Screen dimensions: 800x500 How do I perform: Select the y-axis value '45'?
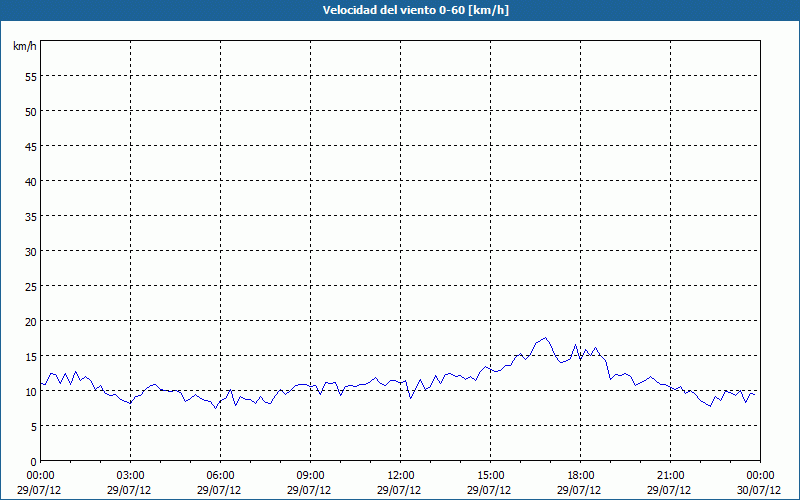tap(31, 146)
